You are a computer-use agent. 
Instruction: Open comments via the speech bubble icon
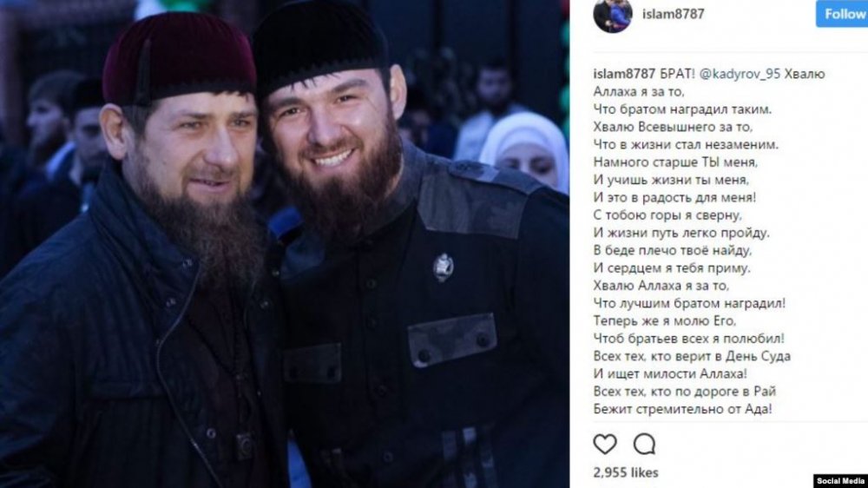[645, 445]
